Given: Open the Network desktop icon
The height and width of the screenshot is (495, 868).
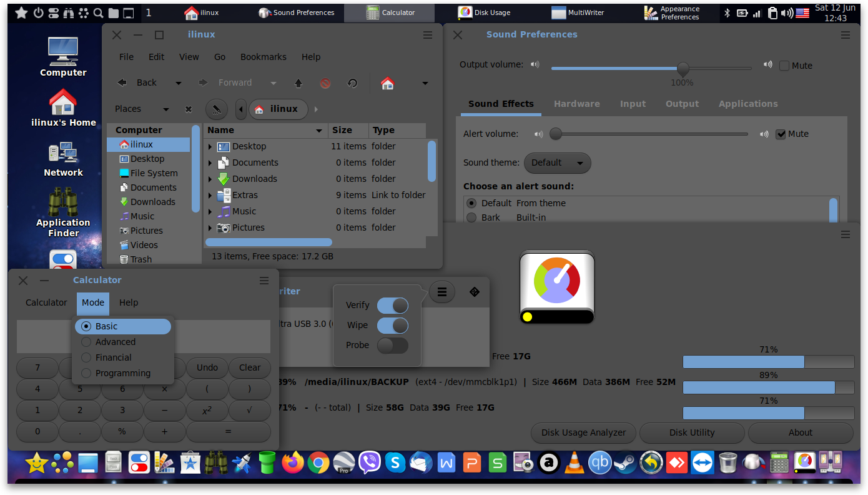Looking at the screenshot, I should click(x=63, y=159).
